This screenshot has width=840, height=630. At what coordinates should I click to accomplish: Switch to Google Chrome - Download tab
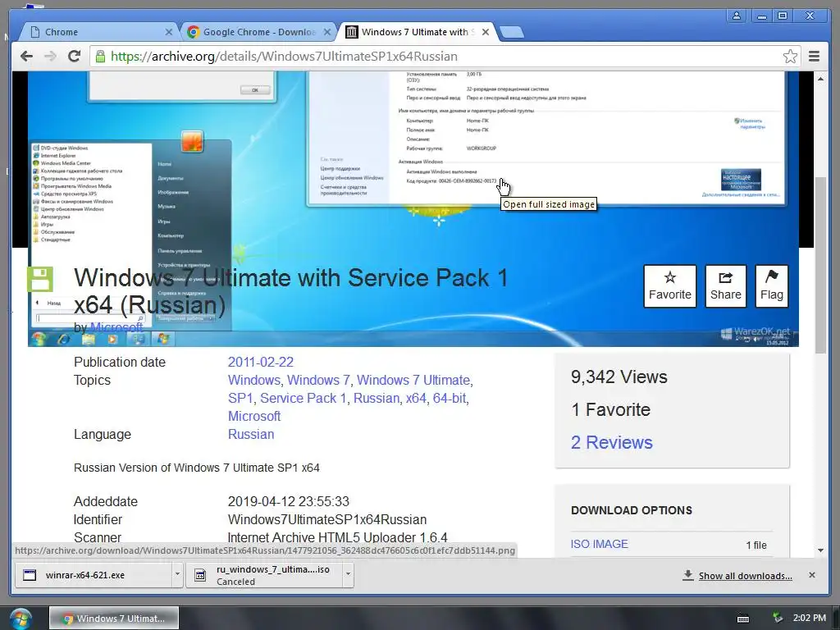[x=257, y=32]
